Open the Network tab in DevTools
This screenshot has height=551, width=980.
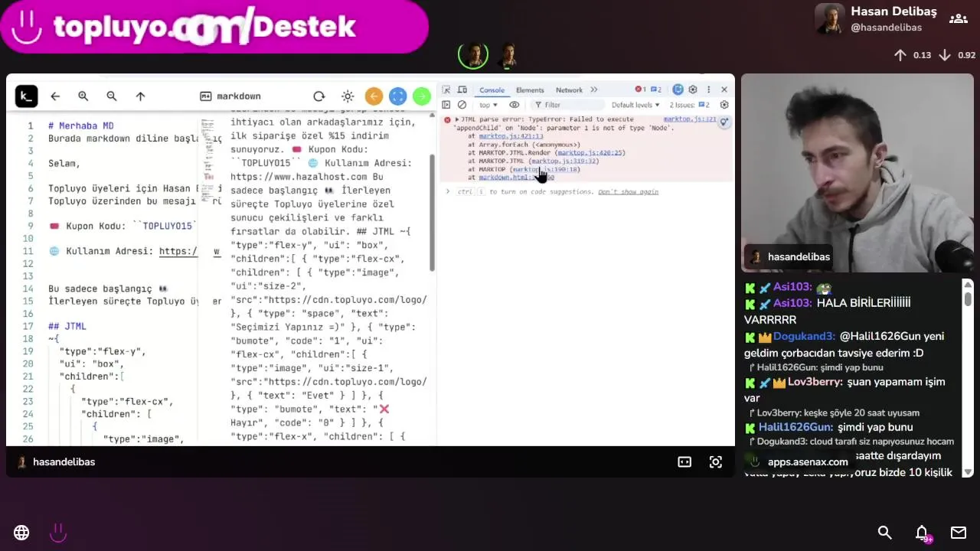(x=569, y=90)
